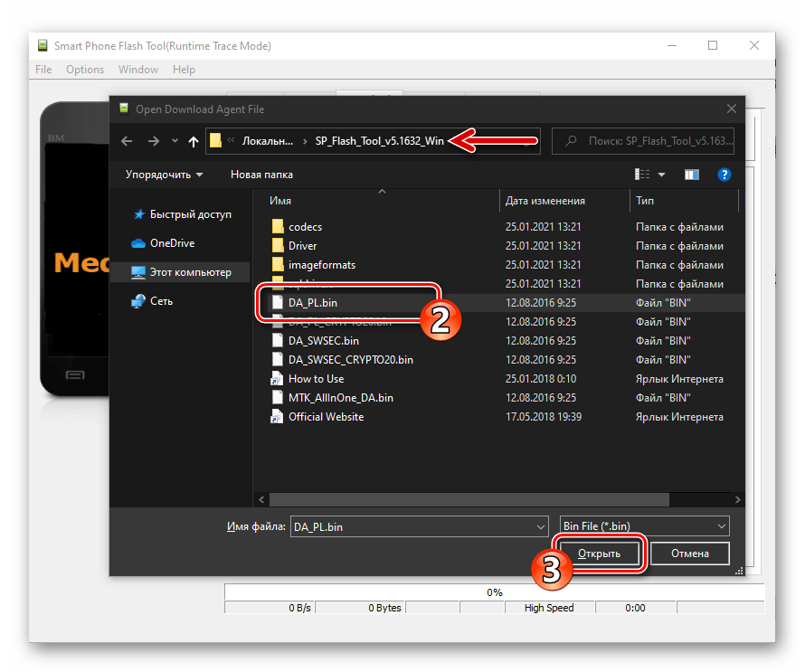Click 0:00 timer status in Flash Tool

636,607
